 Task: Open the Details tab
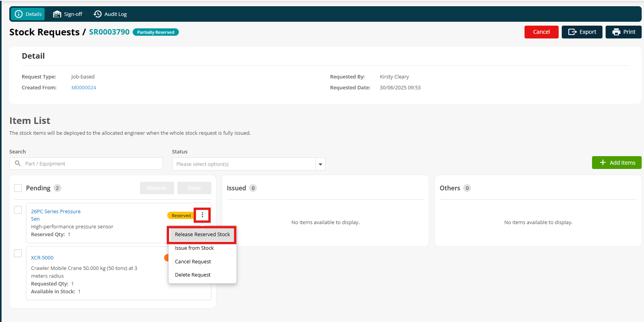(x=28, y=14)
